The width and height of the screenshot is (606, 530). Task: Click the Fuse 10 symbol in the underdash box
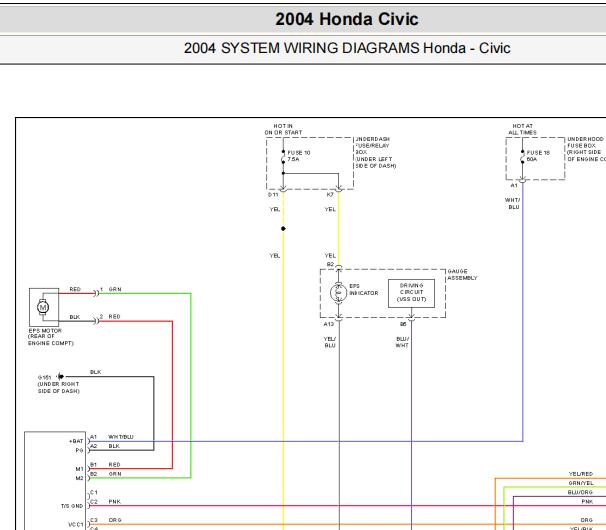coord(283,159)
